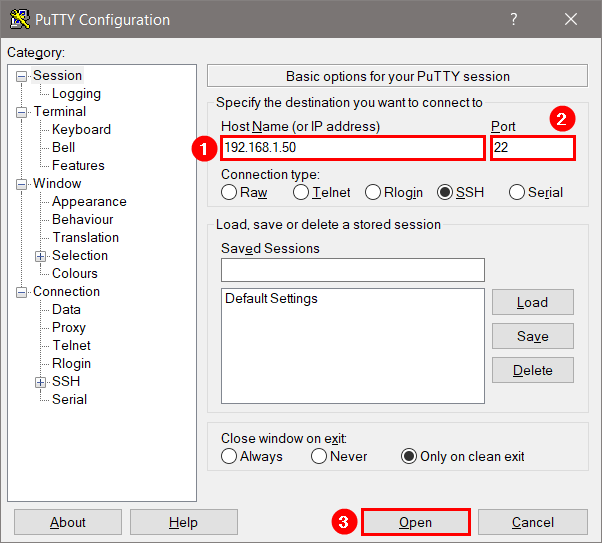Image resolution: width=602 pixels, height=543 pixels.
Task: Click the About button
Action: [68, 522]
